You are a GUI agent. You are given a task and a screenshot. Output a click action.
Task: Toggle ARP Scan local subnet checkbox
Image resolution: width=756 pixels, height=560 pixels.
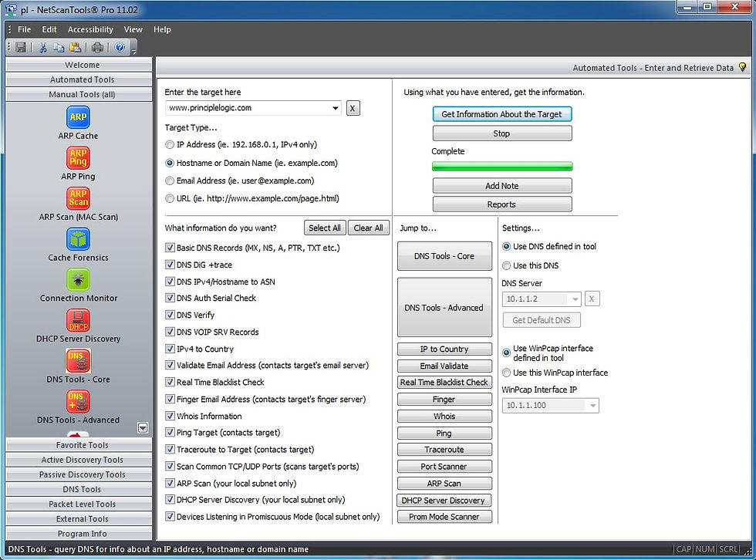click(x=170, y=483)
